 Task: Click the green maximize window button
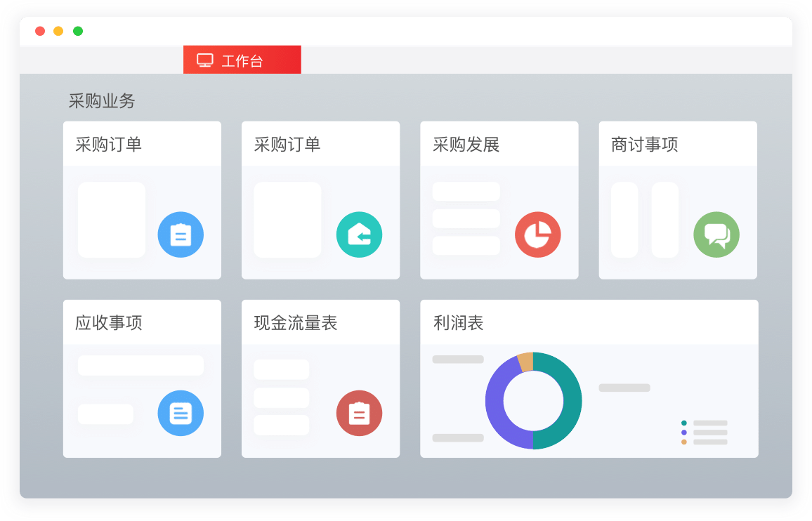(78, 31)
